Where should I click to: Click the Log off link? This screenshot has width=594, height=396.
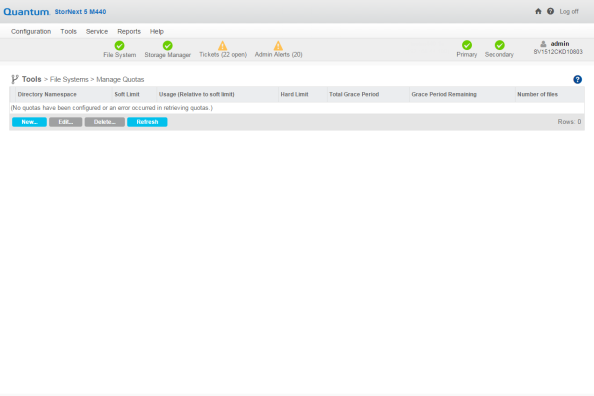pos(569,12)
